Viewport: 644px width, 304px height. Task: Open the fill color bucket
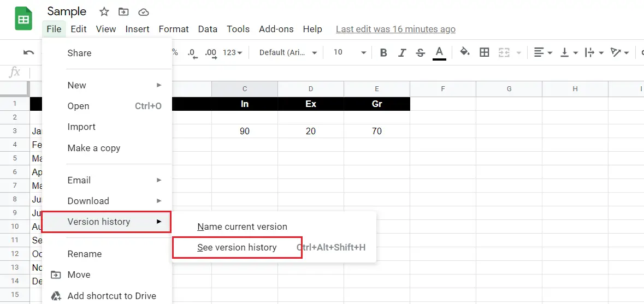pos(464,52)
